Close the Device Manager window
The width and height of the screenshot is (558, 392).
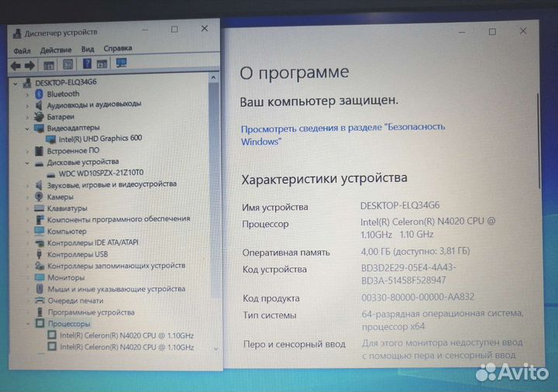[x=205, y=29]
